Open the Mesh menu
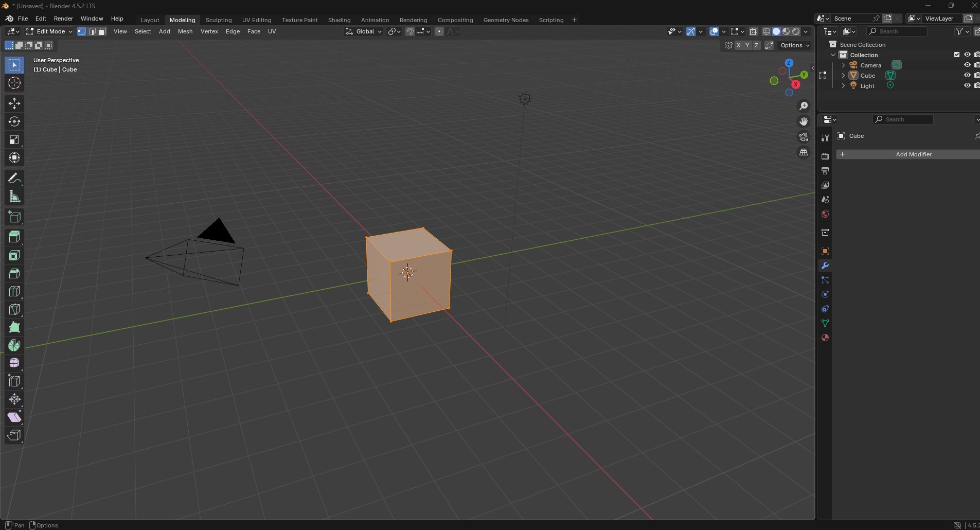The height and width of the screenshot is (530, 980). pyautogui.click(x=185, y=31)
